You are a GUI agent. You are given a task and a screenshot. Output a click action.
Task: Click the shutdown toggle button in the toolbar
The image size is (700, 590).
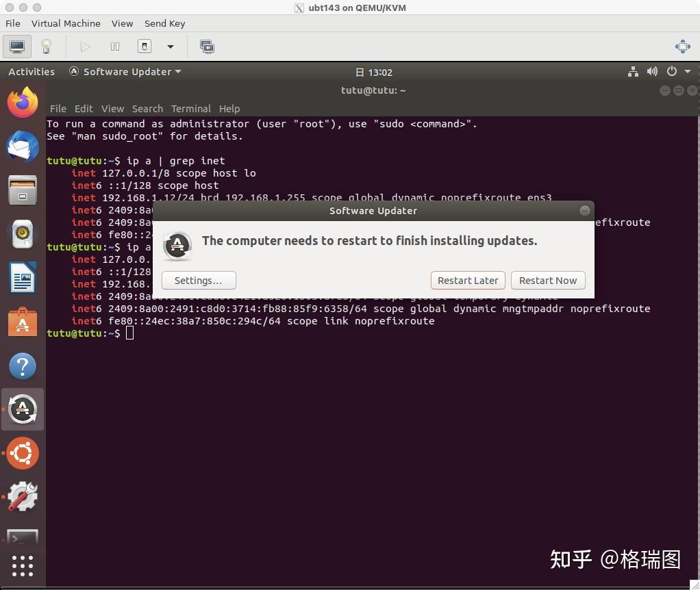(x=144, y=47)
